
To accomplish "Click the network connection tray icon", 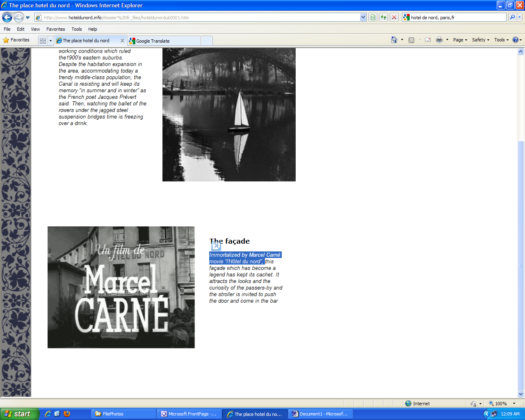I will click(494, 414).
